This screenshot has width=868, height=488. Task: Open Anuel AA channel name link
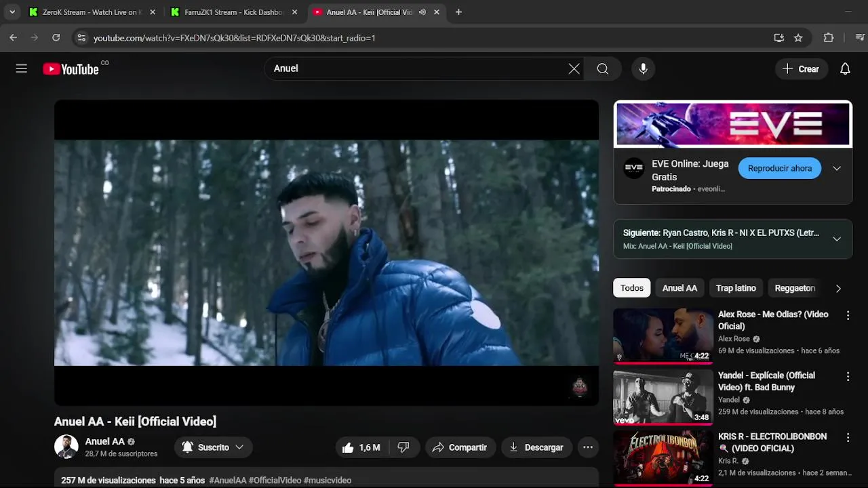tap(104, 441)
